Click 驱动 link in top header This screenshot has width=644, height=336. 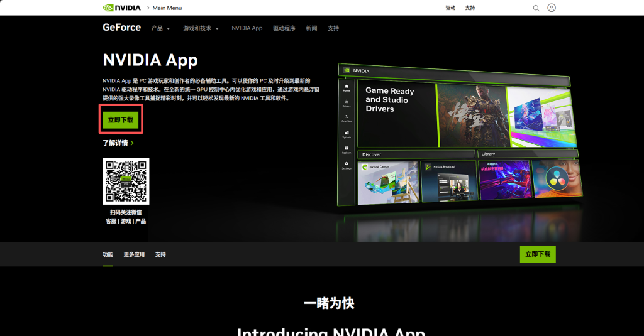point(450,8)
